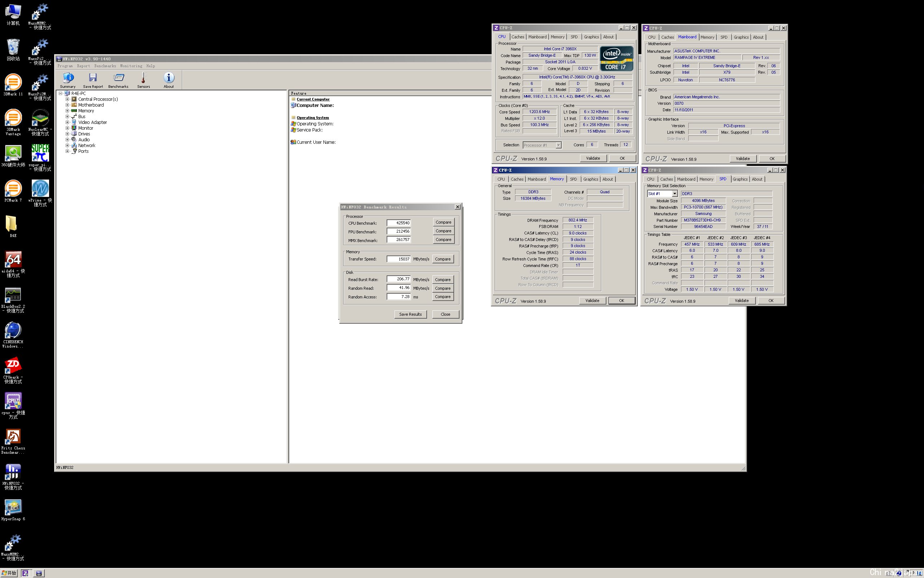Click the CPU-Z taskbar button

25,573
